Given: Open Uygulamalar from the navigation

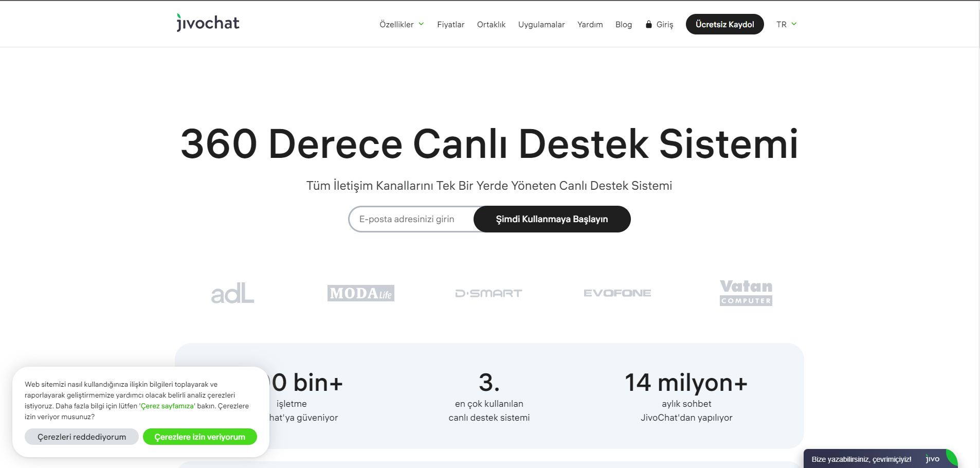Looking at the screenshot, I should pyautogui.click(x=541, y=24).
